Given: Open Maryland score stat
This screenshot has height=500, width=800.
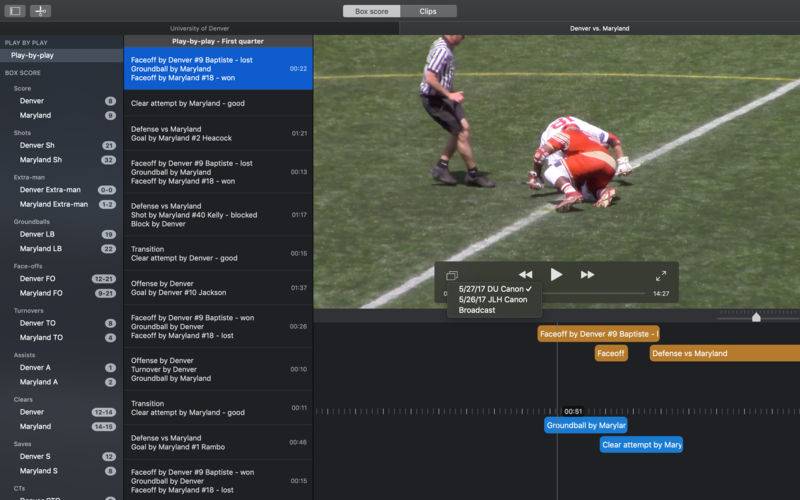Looking at the screenshot, I should coord(61,115).
